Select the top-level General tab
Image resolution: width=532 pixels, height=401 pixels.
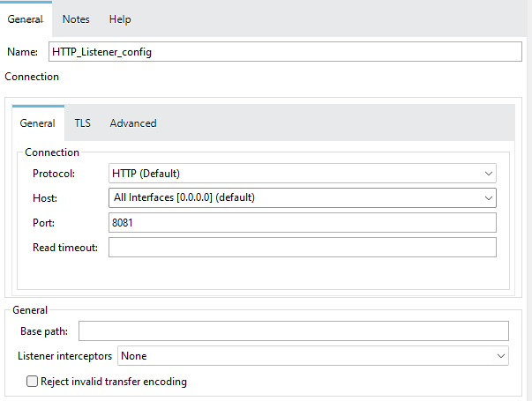(26, 19)
